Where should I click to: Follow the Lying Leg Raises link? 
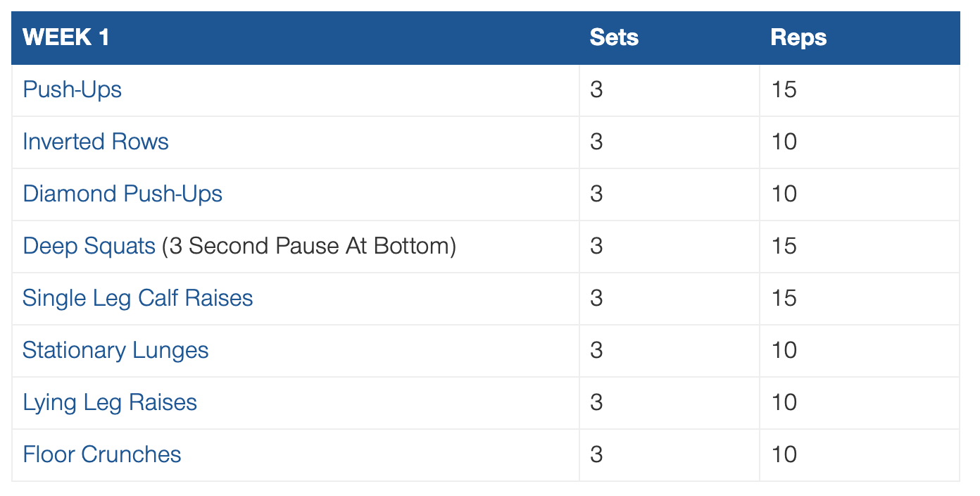[110, 402]
